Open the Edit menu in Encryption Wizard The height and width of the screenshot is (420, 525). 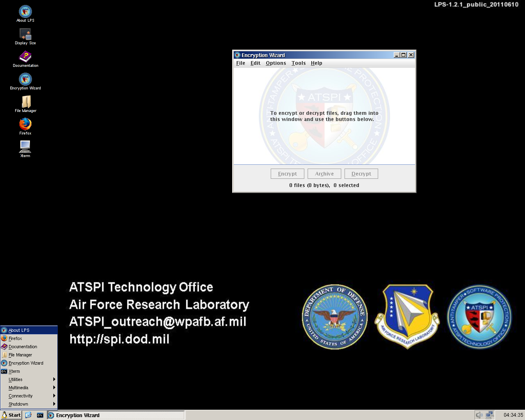(256, 63)
